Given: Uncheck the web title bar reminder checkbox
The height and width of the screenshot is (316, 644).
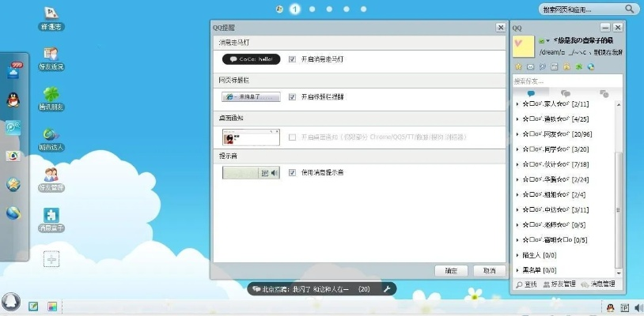Looking at the screenshot, I should 293,97.
